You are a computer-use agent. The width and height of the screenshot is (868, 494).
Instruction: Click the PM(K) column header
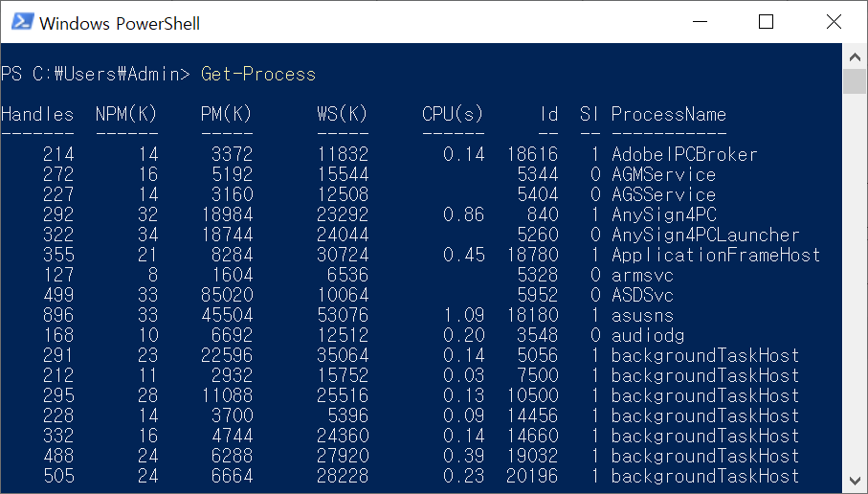[x=226, y=115]
